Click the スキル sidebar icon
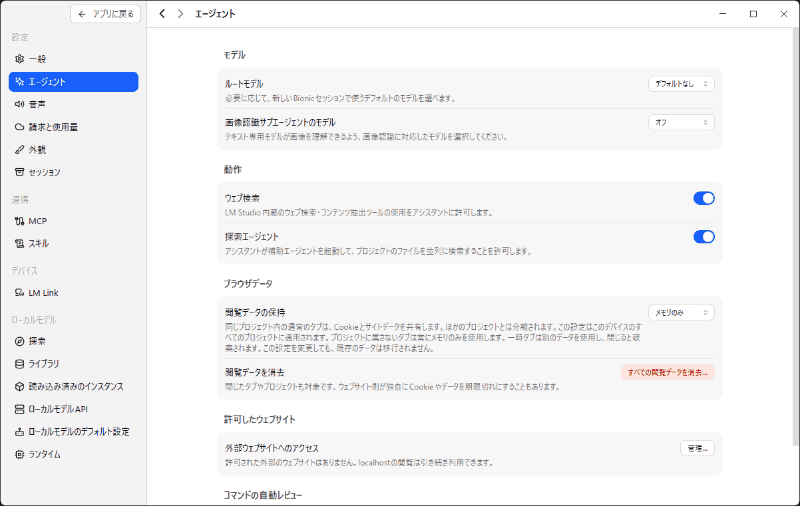Viewport: 800px width, 506px height. [19, 243]
